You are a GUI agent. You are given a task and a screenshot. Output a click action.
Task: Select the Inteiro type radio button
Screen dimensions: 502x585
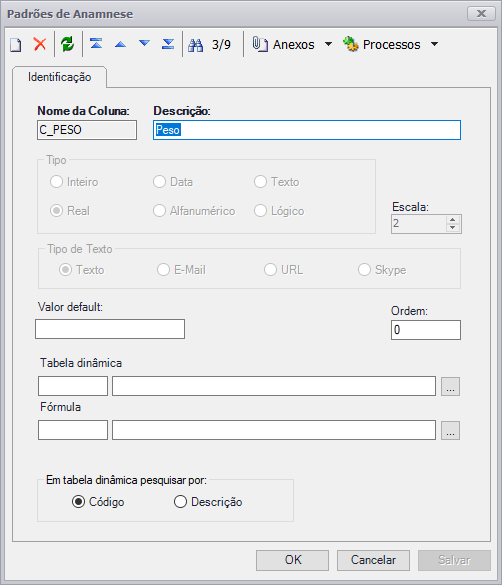(x=56, y=182)
